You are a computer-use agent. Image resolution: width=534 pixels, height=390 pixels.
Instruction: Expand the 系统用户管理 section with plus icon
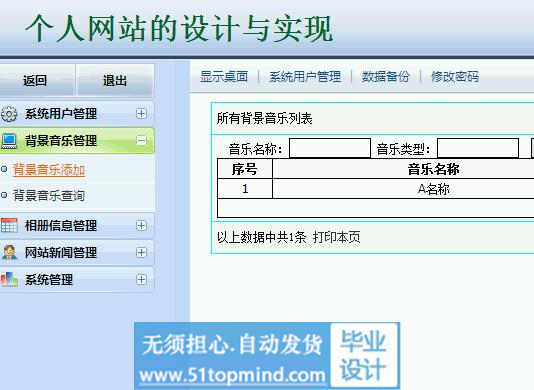pos(141,113)
